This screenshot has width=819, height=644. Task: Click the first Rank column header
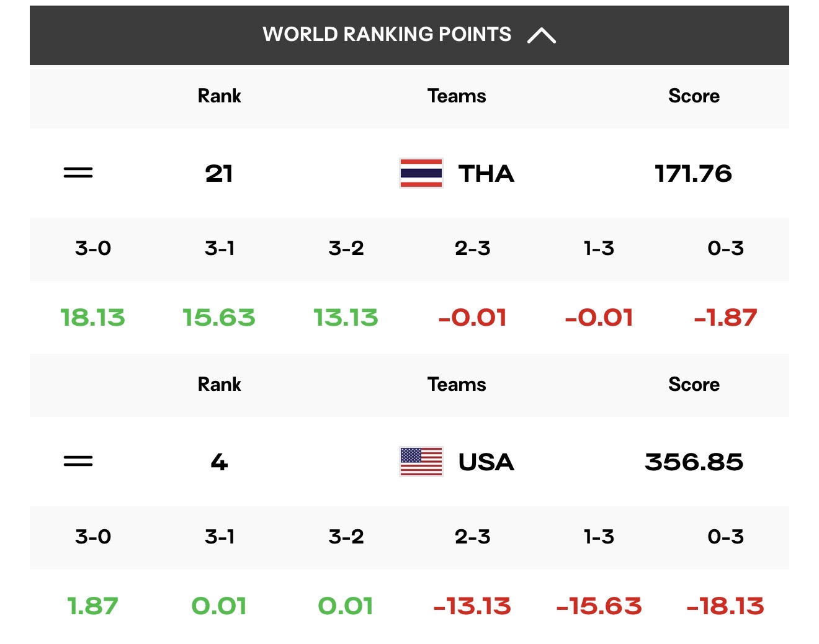pyautogui.click(x=219, y=96)
